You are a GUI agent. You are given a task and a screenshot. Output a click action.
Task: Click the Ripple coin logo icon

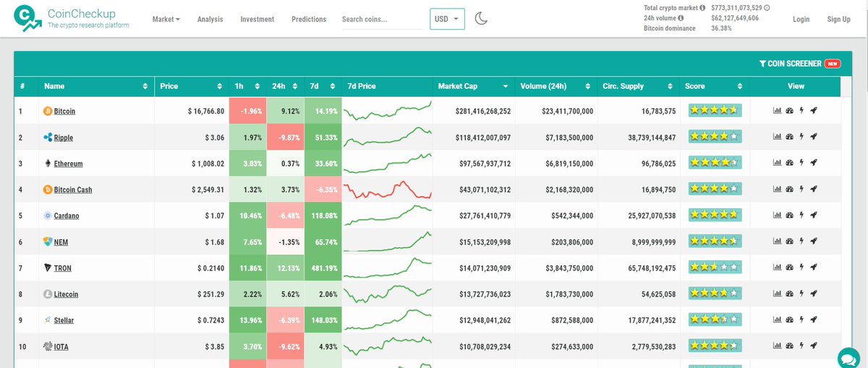pyautogui.click(x=48, y=137)
